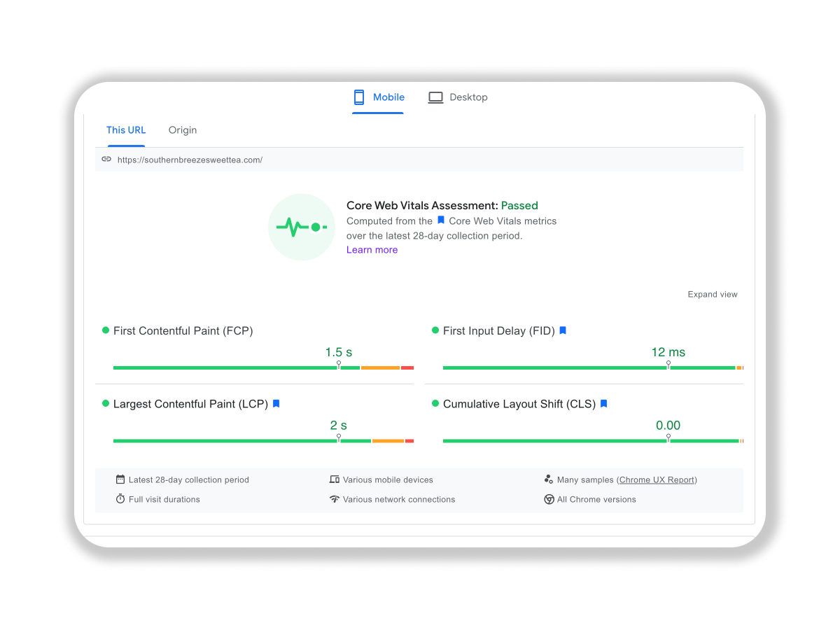840x630 pixels.
Task: Click the Wi-Fi network connections icon
Action: [335, 499]
